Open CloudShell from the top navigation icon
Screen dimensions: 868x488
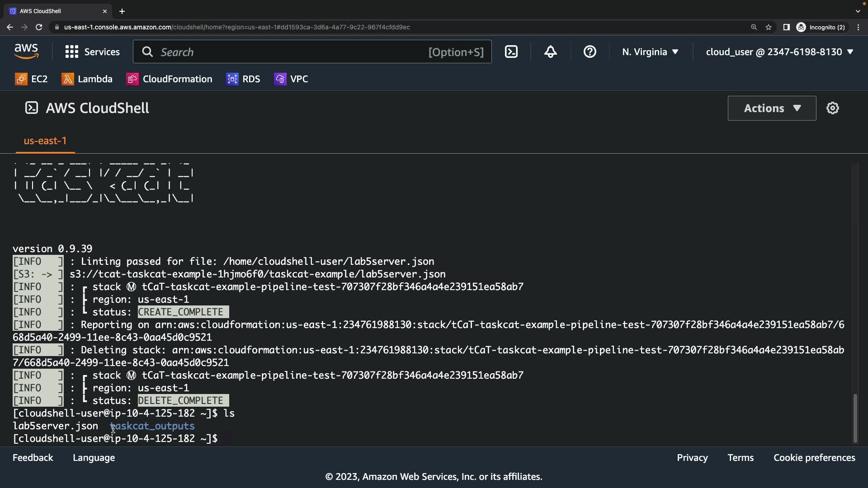(x=511, y=52)
